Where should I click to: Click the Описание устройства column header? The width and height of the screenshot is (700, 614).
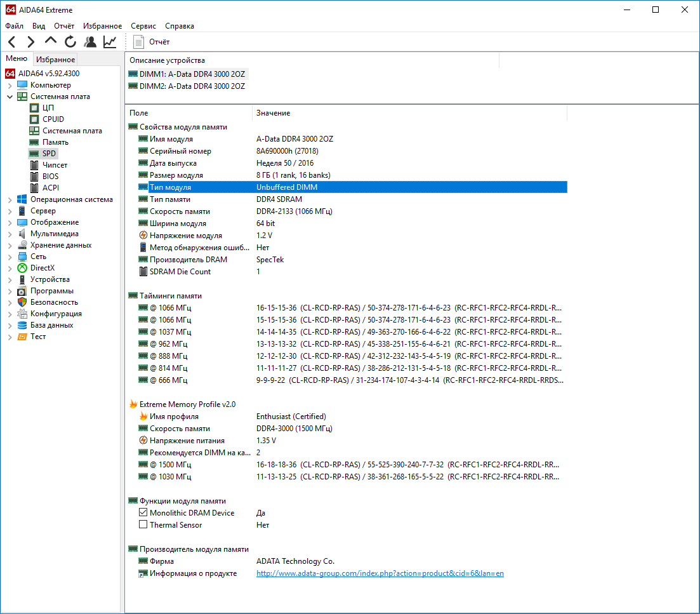[x=312, y=60]
